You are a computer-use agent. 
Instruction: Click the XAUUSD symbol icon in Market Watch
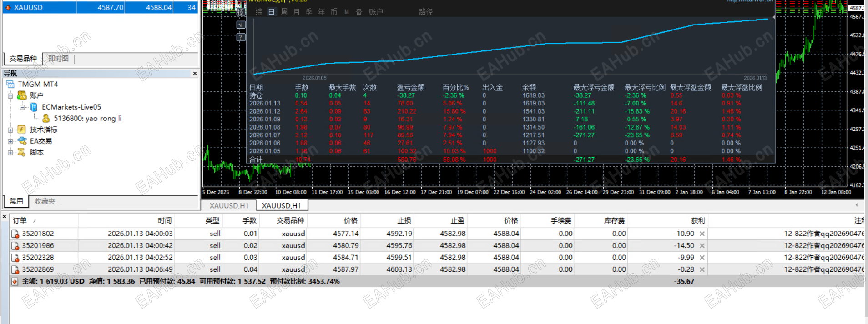pyautogui.click(x=8, y=7)
